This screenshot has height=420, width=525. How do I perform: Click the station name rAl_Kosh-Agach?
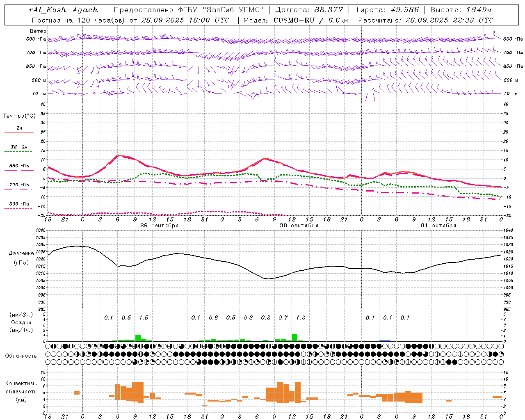pos(64,10)
